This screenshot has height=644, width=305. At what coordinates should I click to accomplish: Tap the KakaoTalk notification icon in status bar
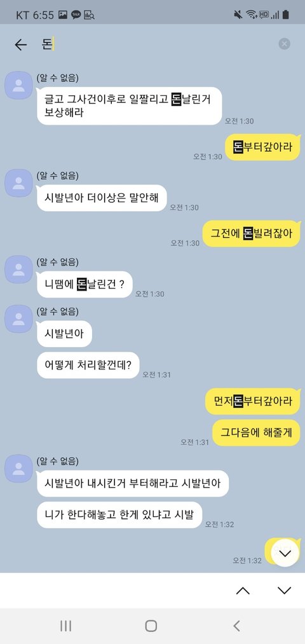(x=76, y=15)
